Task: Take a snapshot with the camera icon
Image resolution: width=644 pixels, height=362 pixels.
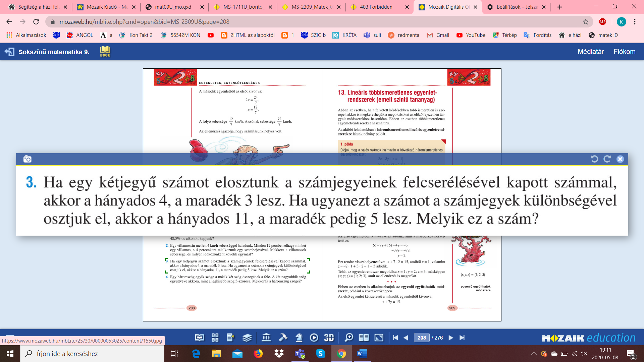Action: (x=28, y=159)
